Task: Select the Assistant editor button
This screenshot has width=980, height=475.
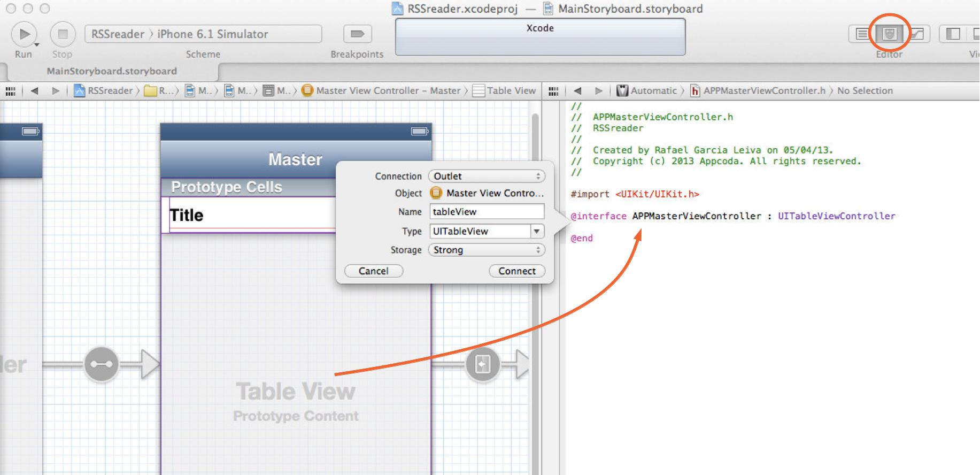Action: [889, 34]
